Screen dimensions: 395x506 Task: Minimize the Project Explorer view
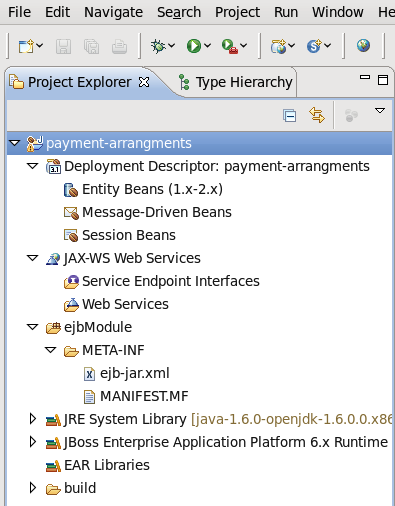(365, 78)
